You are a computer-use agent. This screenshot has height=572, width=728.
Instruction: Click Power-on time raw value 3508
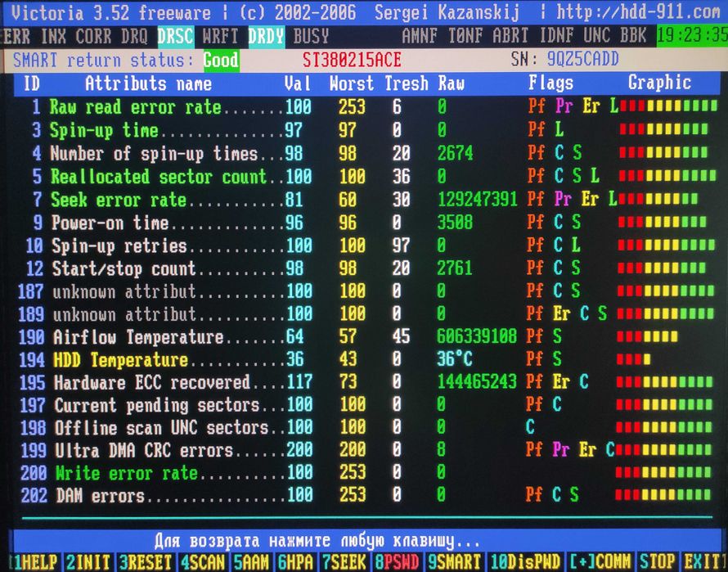coord(455,222)
